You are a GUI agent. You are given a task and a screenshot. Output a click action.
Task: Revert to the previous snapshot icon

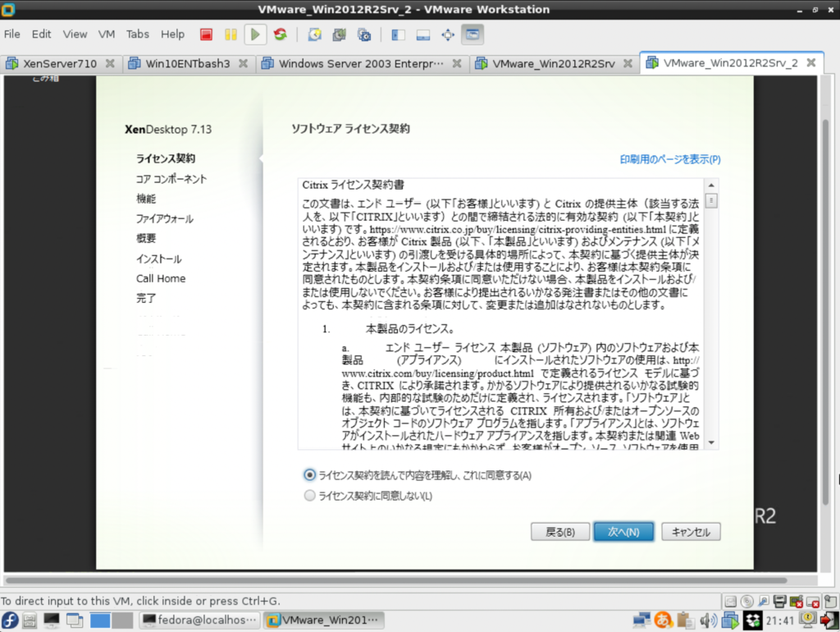pos(339,34)
